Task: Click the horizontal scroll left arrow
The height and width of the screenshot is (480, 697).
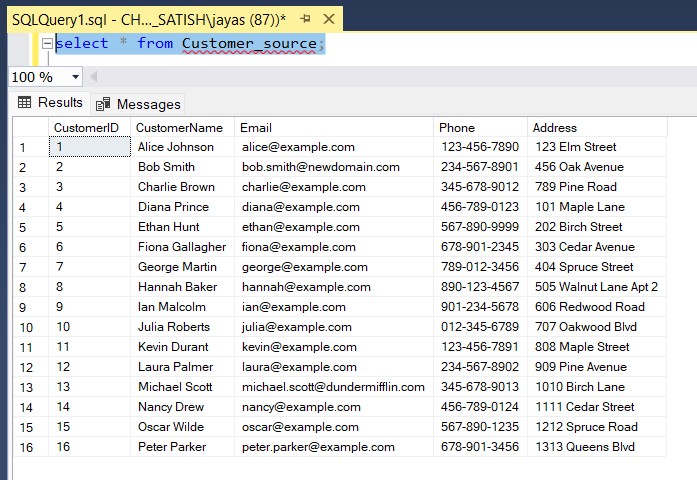Action: [x=93, y=77]
